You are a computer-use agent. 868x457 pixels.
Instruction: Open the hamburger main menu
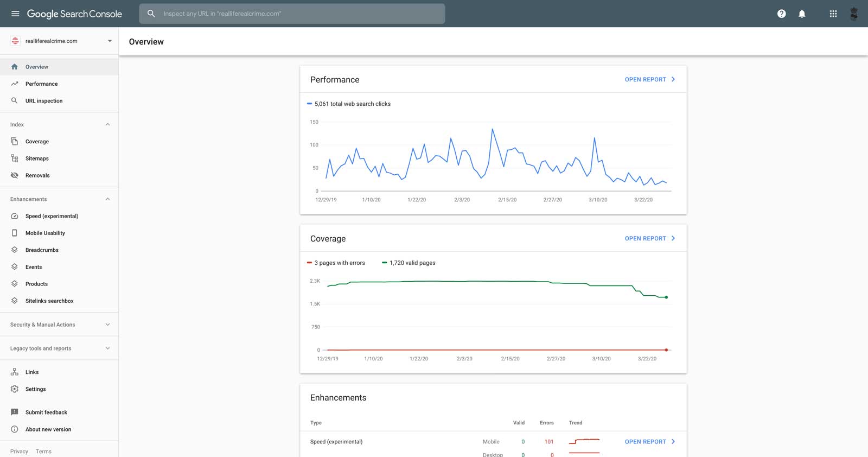pyautogui.click(x=15, y=14)
